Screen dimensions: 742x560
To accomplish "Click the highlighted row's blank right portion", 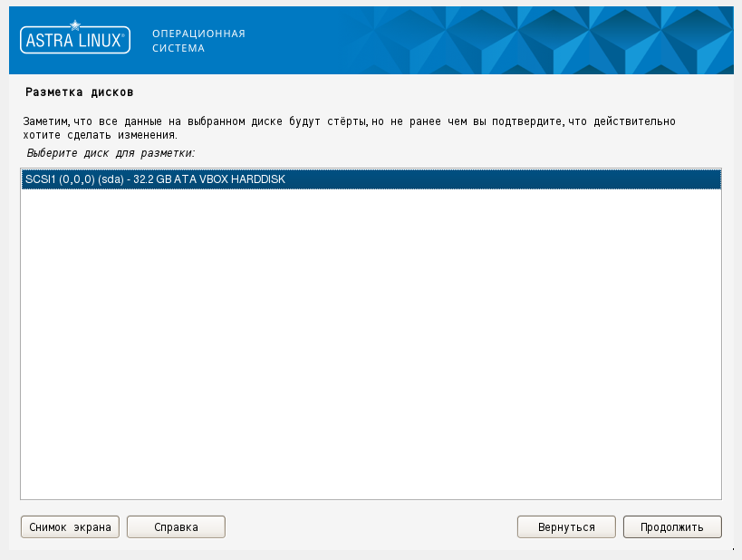I will click(x=503, y=179).
